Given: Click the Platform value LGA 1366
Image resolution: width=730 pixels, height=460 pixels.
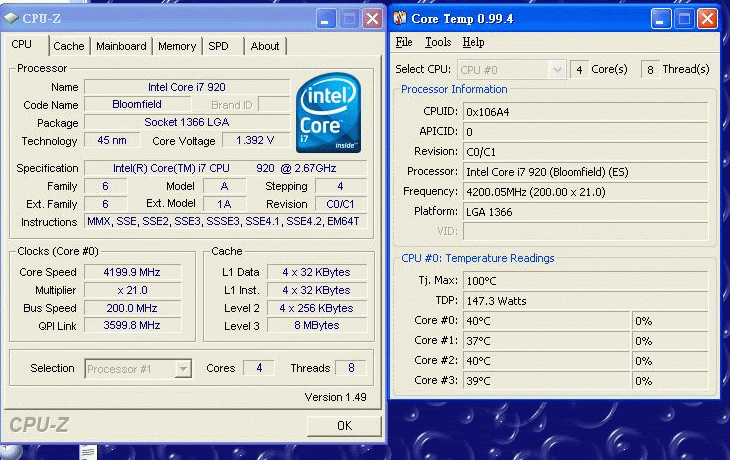Looking at the screenshot, I should point(586,212).
